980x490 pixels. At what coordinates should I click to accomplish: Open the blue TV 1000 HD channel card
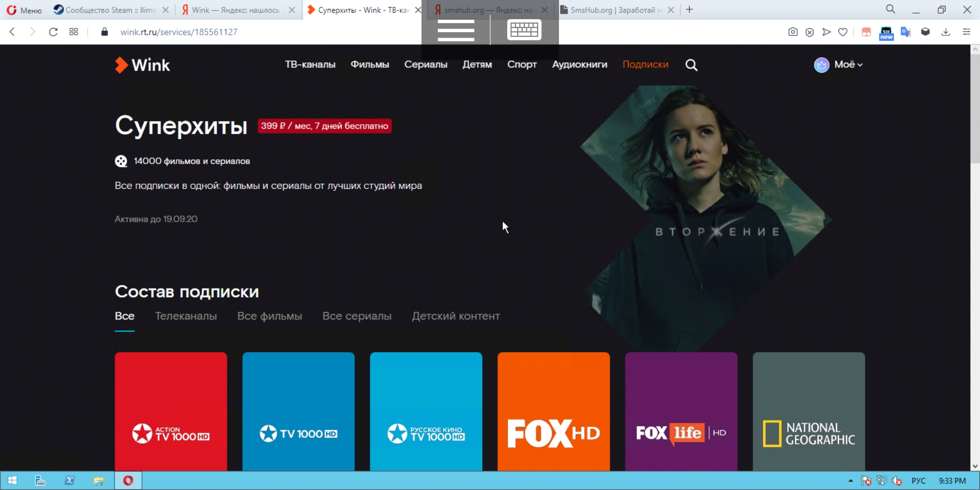(x=299, y=412)
